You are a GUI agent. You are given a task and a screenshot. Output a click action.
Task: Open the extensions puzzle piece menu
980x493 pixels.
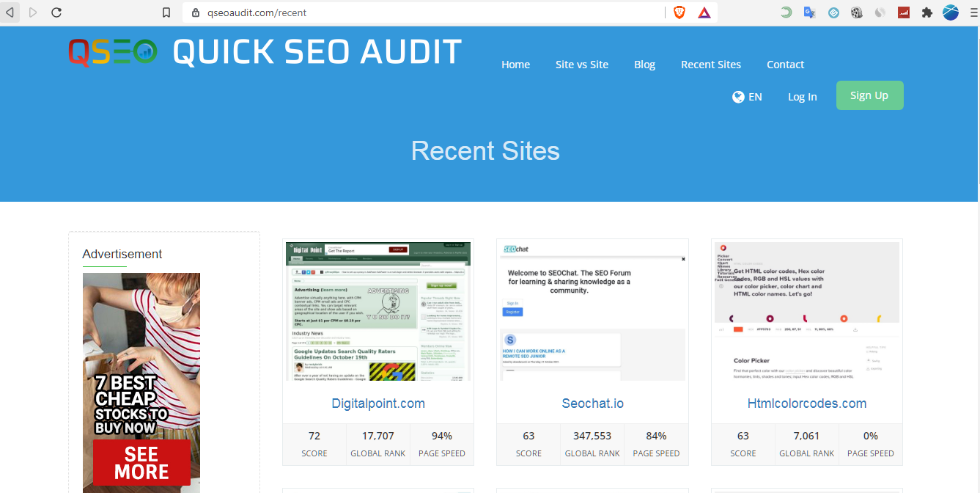pyautogui.click(x=927, y=12)
